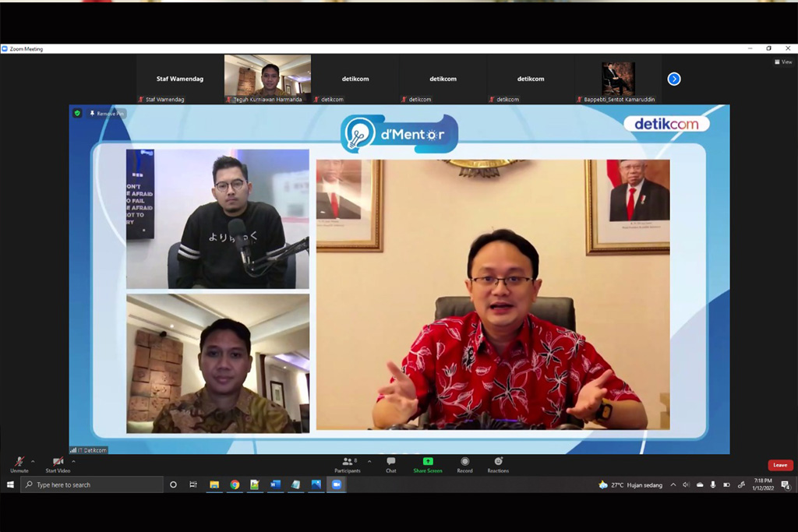Select the Staf Wamendag participant tile

pos(180,79)
